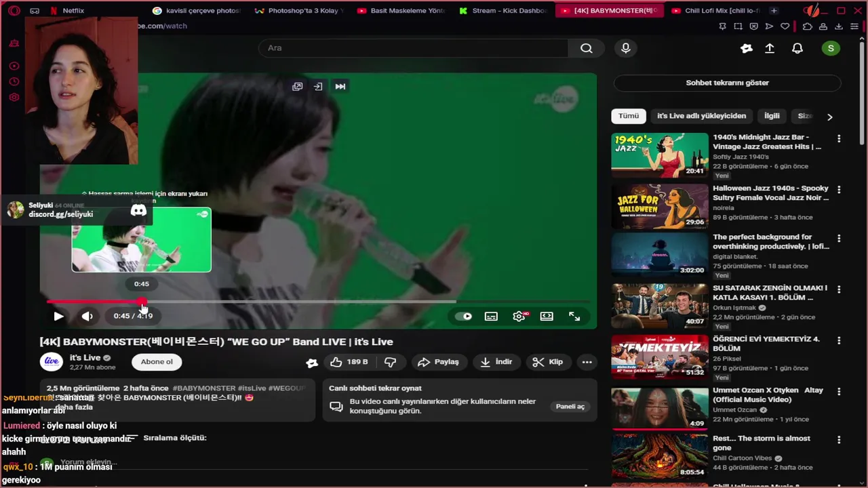This screenshot has width=868, height=488.
Task: Open browser extensions puzzle icon
Action: click(x=807, y=26)
